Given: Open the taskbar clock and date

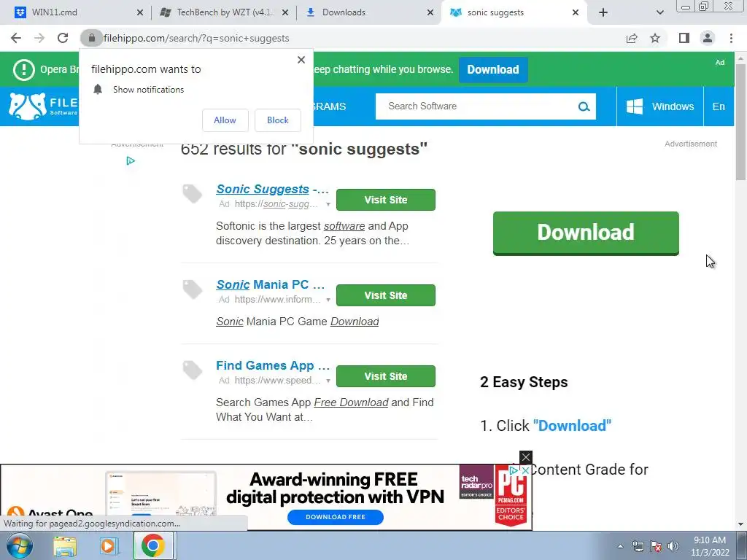Looking at the screenshot, I should coord(710,546).
